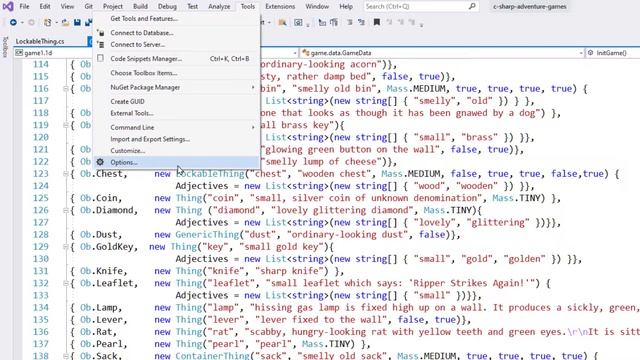640x360 pixels.
Task: Open the Debug menu
Action: click(x=167, y=7)
